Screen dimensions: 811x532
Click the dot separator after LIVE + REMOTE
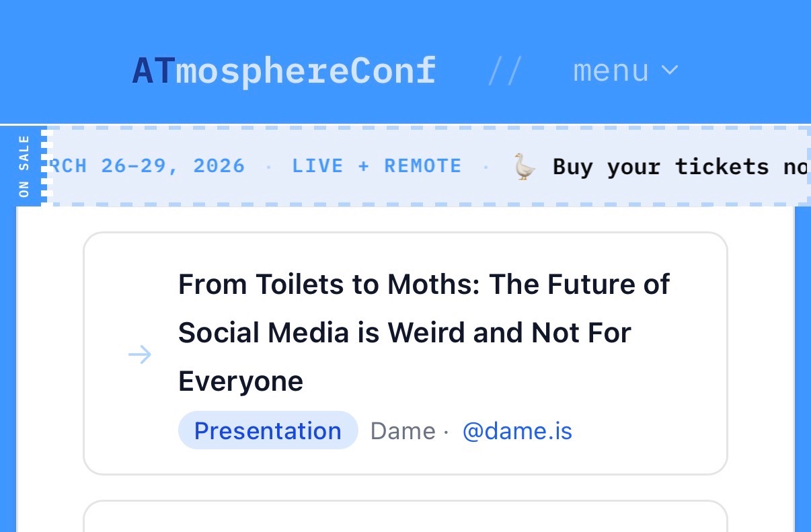[x=486, y=166]
